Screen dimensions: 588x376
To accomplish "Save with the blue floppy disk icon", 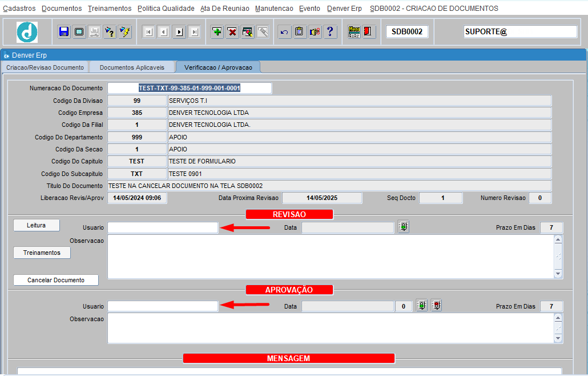I will click(64, 32).
